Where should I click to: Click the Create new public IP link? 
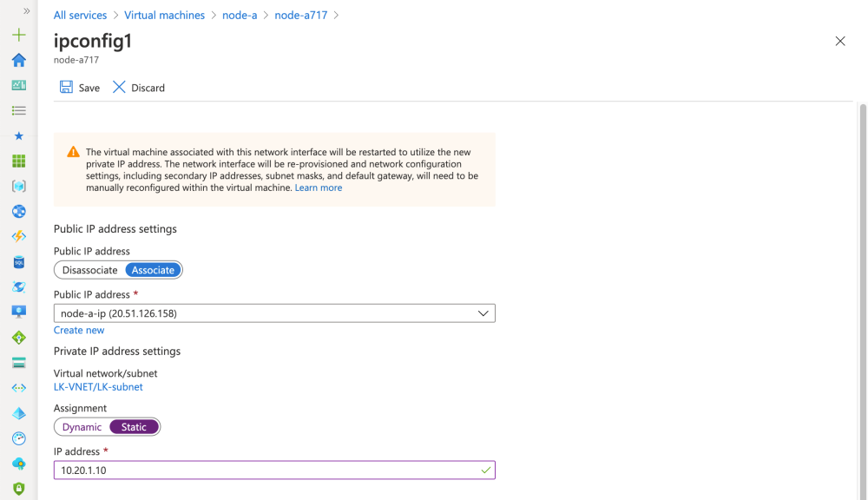click(79, 330)
